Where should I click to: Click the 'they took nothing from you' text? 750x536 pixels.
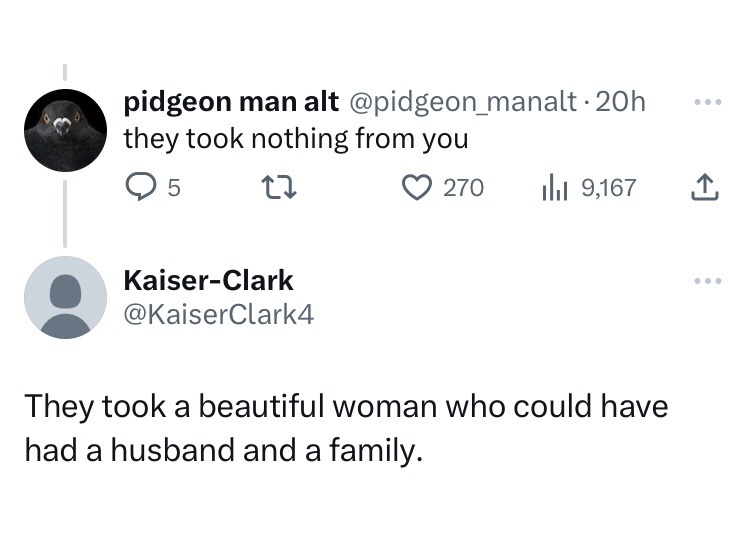coord(295,139)
